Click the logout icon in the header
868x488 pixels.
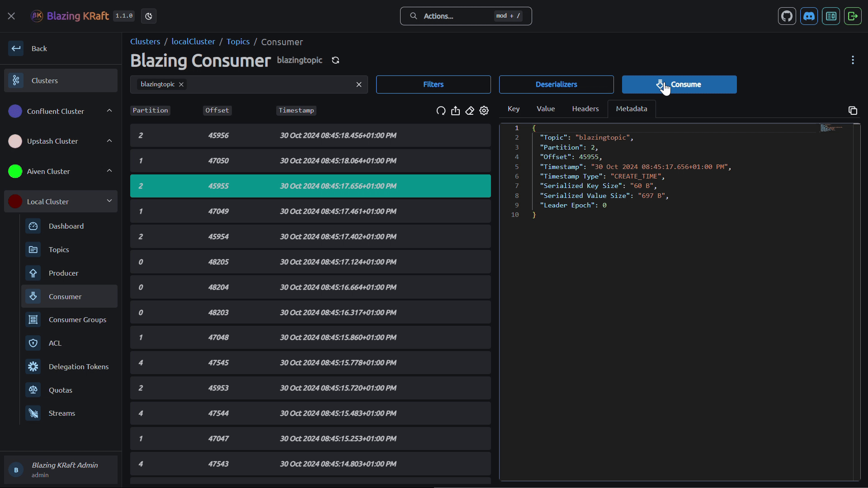tap(853, 16)
